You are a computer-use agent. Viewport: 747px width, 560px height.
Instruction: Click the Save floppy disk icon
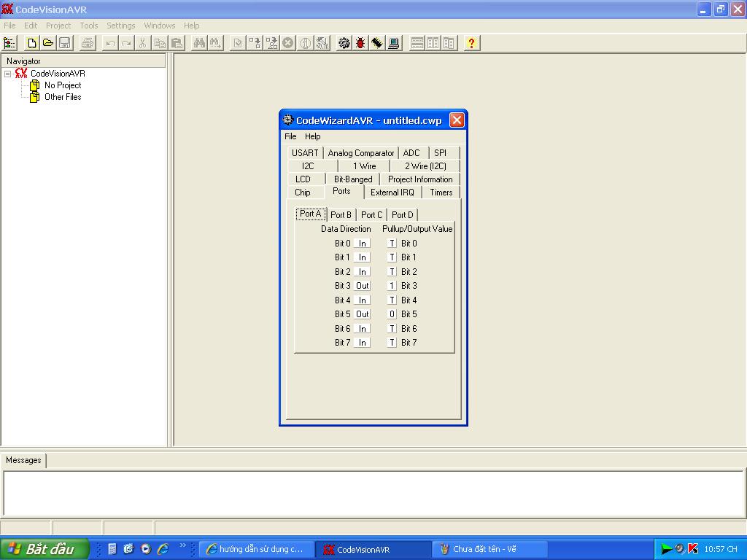click(65, 43)
